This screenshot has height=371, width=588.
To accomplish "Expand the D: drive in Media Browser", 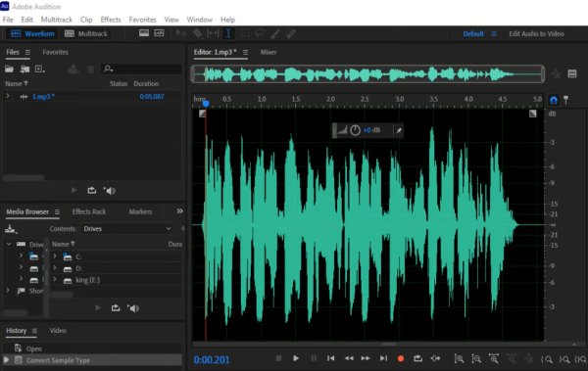I will point(55,267).
